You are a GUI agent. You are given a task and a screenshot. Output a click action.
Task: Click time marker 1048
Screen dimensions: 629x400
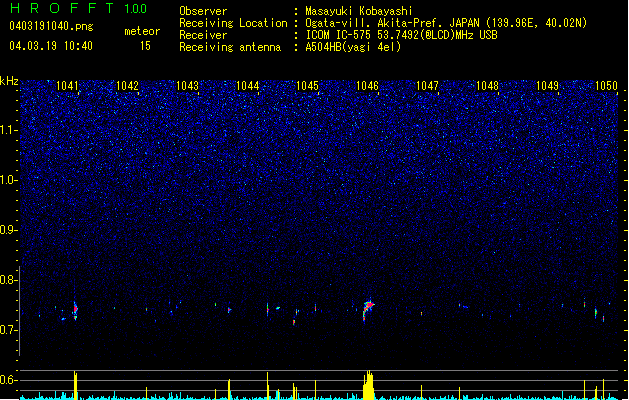(x=487, y=85)
